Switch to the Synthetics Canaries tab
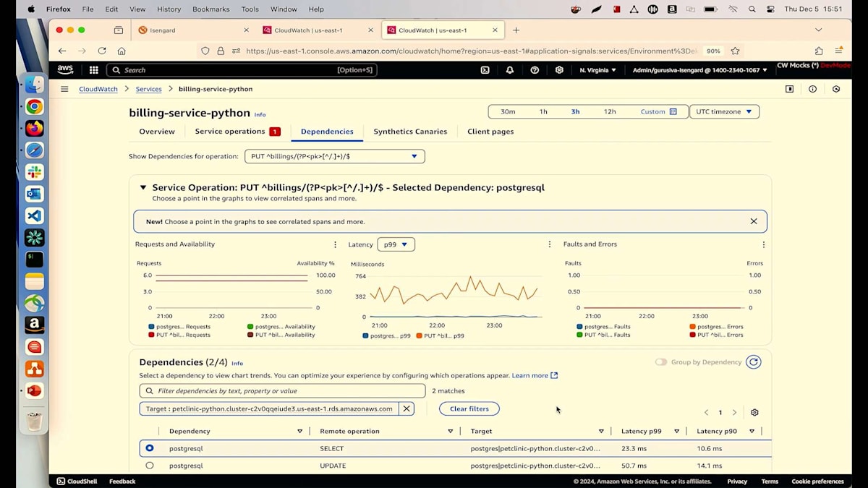 410,132
